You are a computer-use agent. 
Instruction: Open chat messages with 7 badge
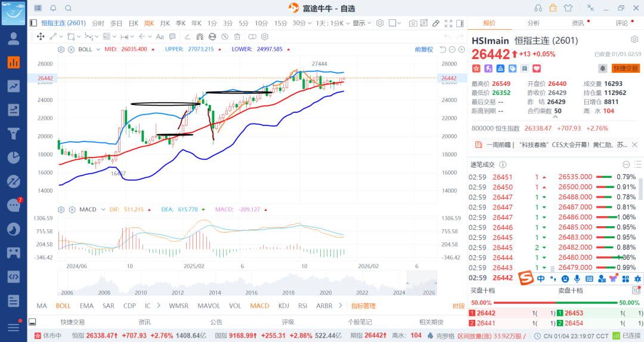point(14,205)
